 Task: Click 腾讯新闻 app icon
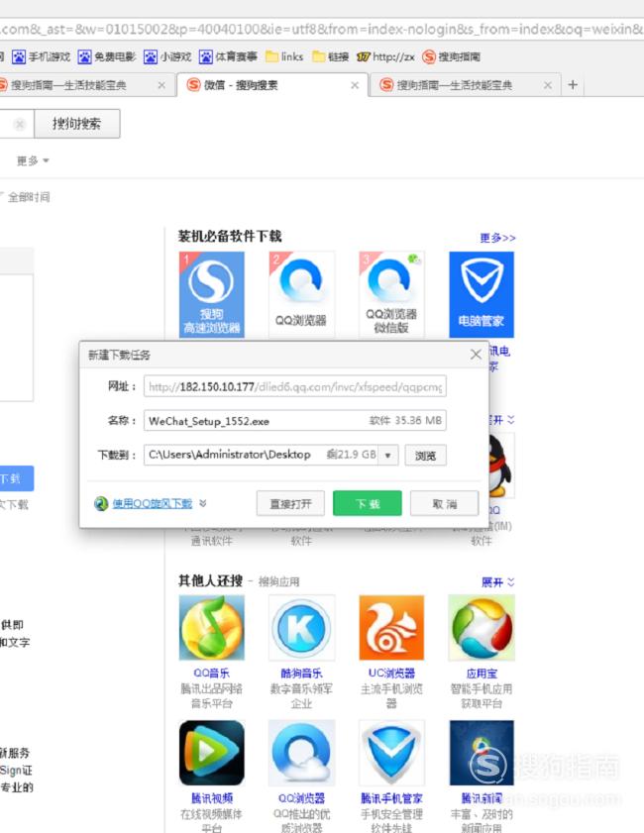coord(482,753)
